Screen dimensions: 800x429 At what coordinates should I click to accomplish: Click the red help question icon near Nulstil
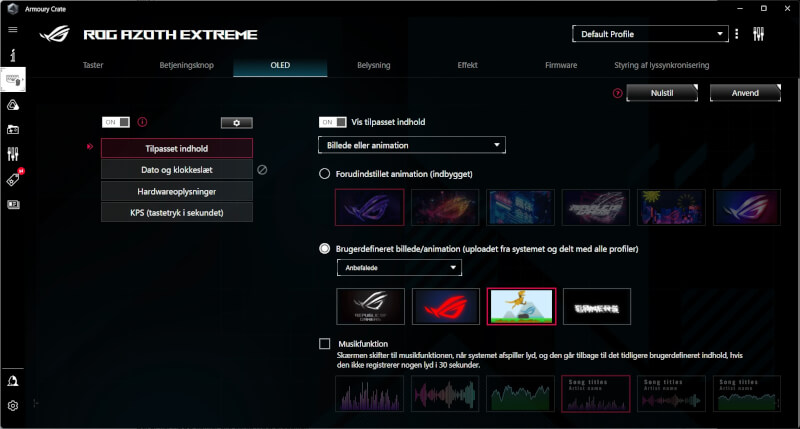point(617,93)
